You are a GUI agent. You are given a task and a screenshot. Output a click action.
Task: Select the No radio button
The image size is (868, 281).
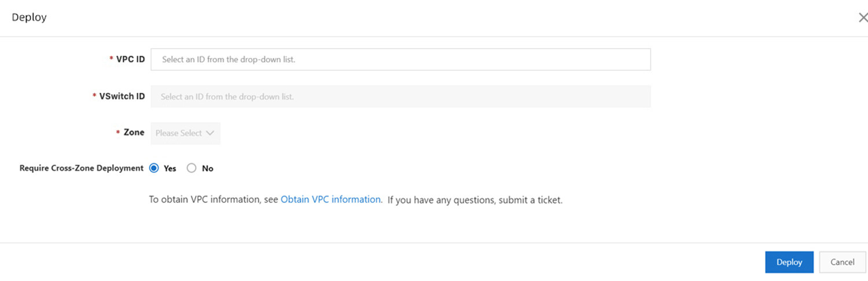[192, 168]
